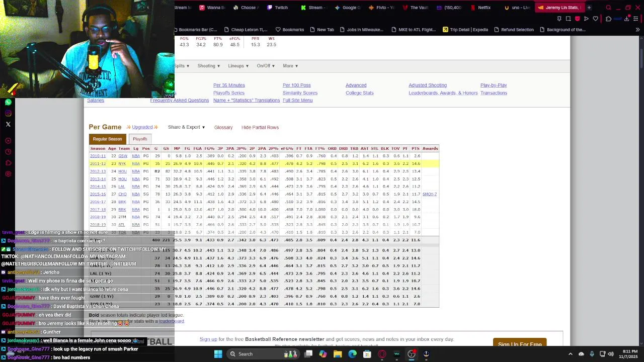644x362 pixels.
Task: Click the browser search magnifier icon
Action: pos(608,8)
